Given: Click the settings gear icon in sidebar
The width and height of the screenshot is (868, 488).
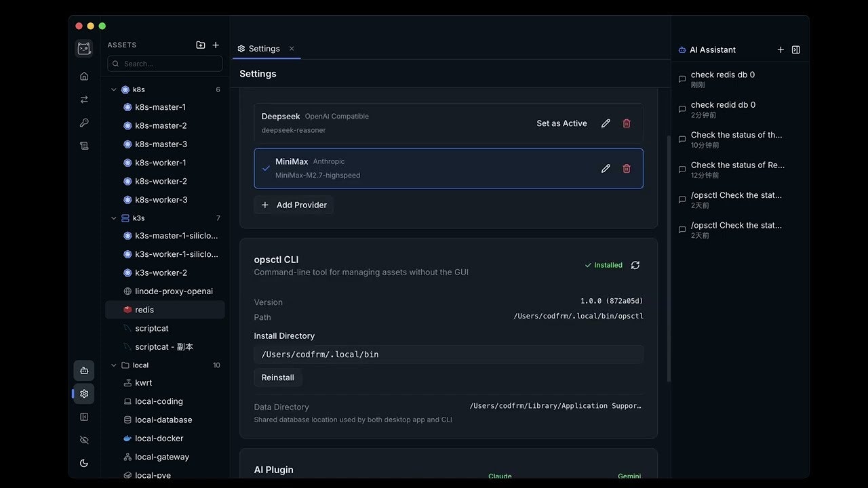Looking at the screenshot, I should (x=84, y=394).
